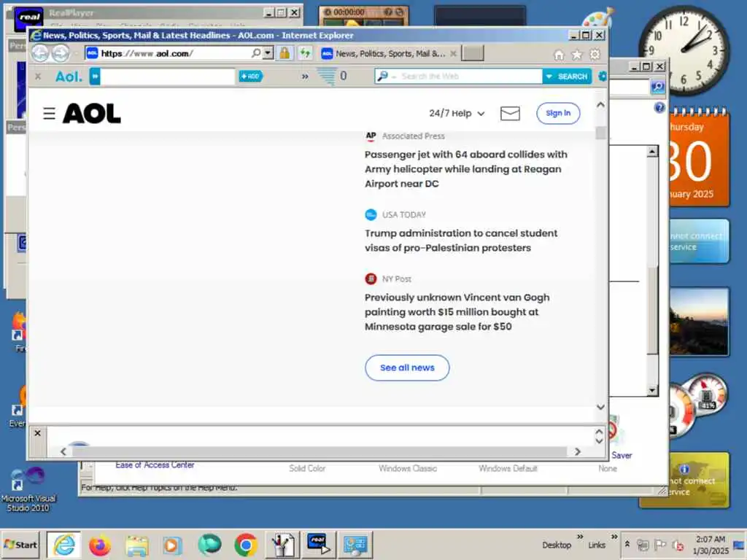Open Firefox from the taskbar
747x560 pixels.
(x=99, y=545)
